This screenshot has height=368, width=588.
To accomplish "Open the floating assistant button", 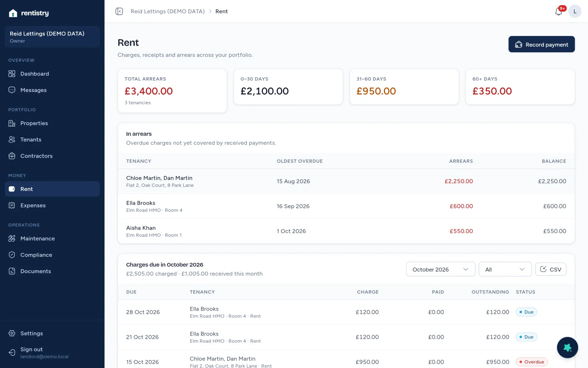I will [567, 347].
